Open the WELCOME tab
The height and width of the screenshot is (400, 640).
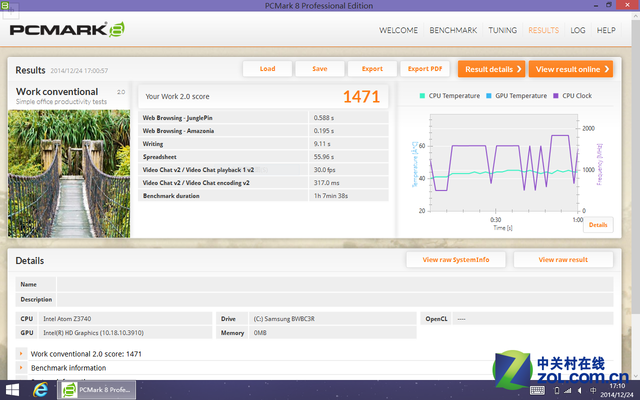[398, 30]
